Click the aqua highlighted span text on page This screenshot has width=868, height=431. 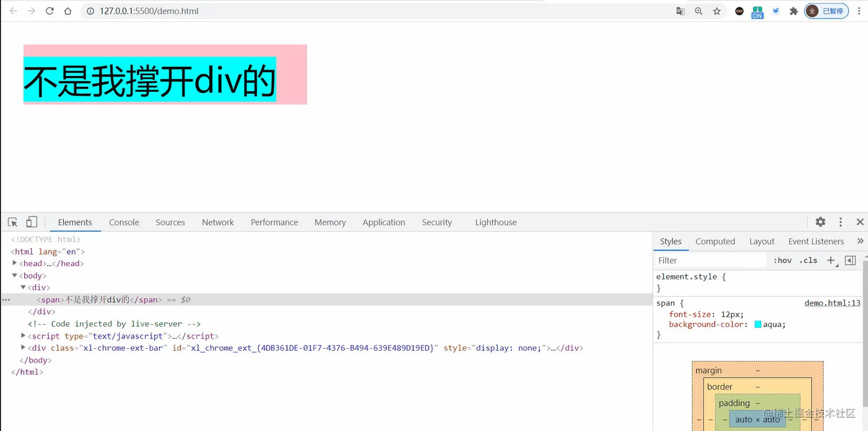pyautogui.click(x=149, y=80)
